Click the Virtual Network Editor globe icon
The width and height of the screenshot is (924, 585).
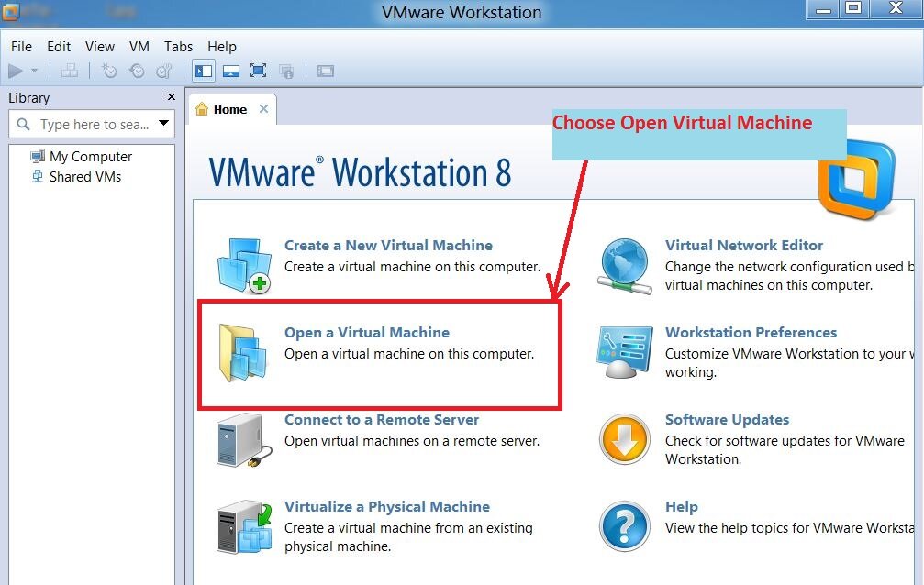point(625,266)
